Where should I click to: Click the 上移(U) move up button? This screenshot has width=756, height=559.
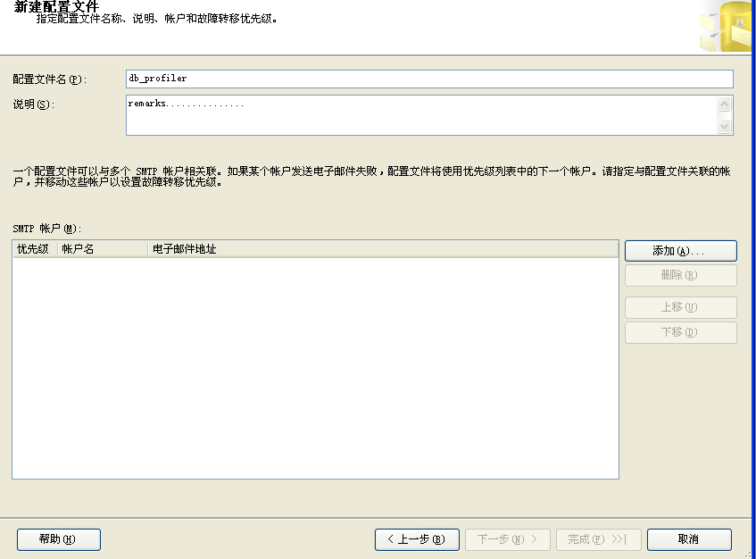pos(680,308)
